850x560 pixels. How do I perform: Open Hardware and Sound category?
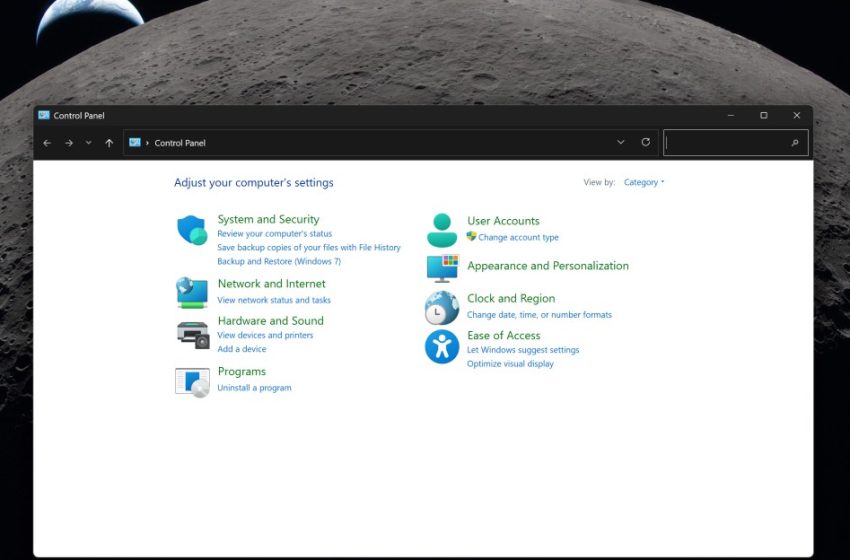pyautogui.click(x=271, y=320)
